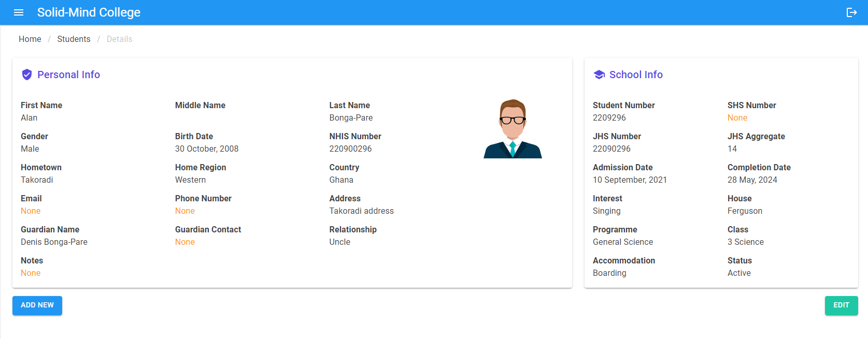Click home region value Western
Screen dimensions: 868x339
point(190,180)
